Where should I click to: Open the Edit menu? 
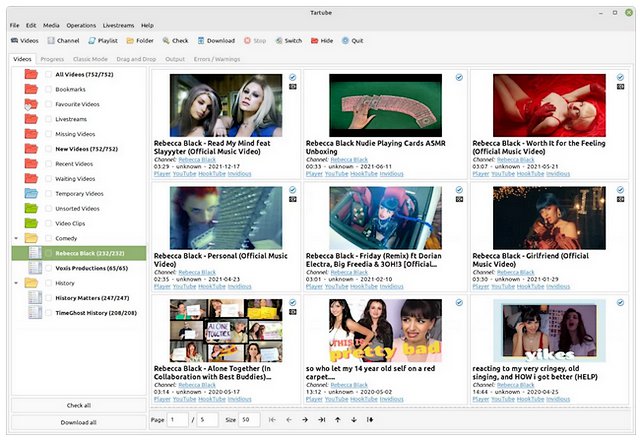pyautogui.click(x=31, y=25)
